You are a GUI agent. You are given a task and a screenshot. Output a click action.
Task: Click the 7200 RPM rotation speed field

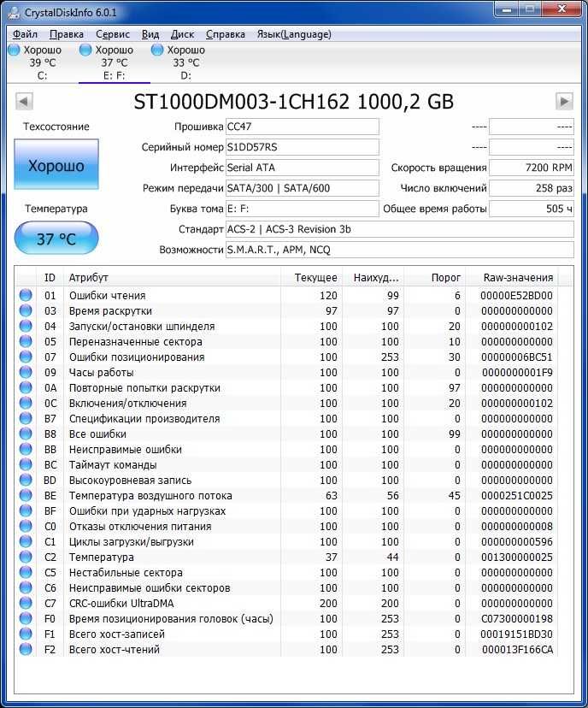(531, 168)
